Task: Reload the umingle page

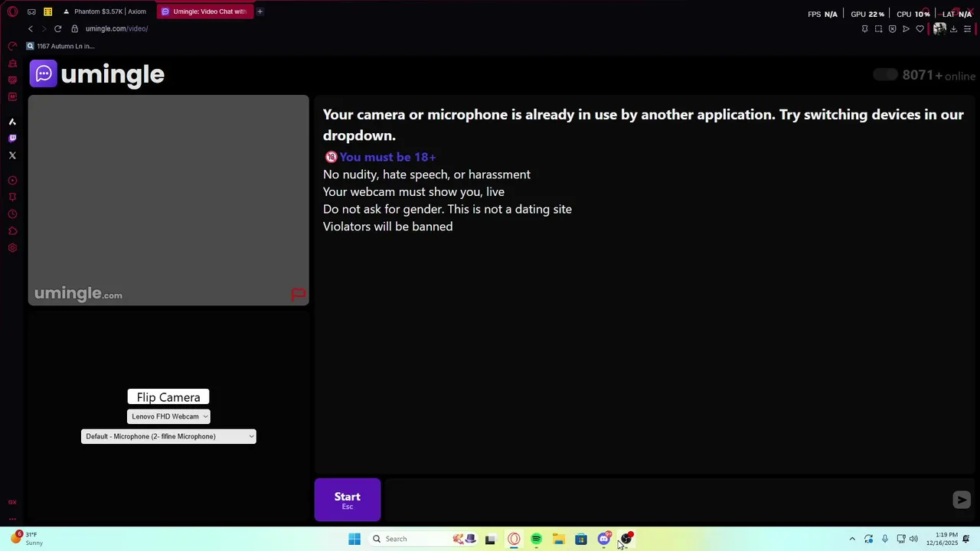Action: point(57,29)
